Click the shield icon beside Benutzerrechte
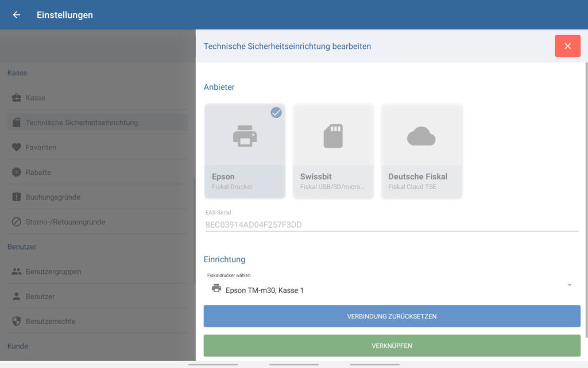The image size is (588, 368). coord(17,321)
